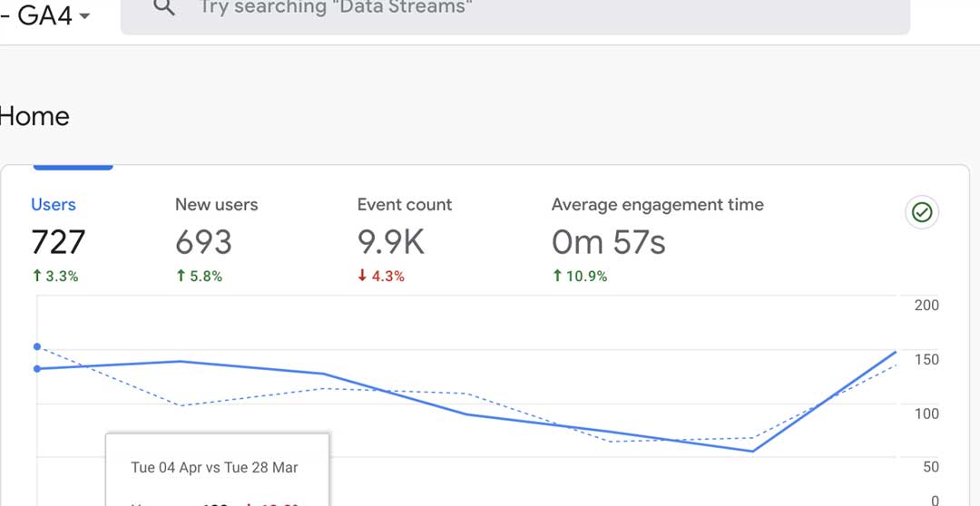Click the 5.8% increase indicator
Viewport: 980px width, 506px height.
coord(199,276)
